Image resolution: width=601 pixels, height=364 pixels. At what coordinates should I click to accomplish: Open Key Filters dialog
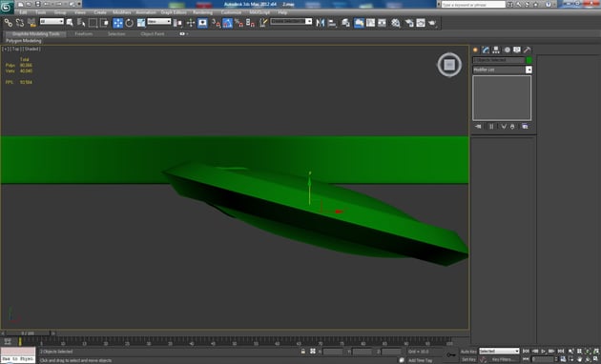tap(504, 359)
